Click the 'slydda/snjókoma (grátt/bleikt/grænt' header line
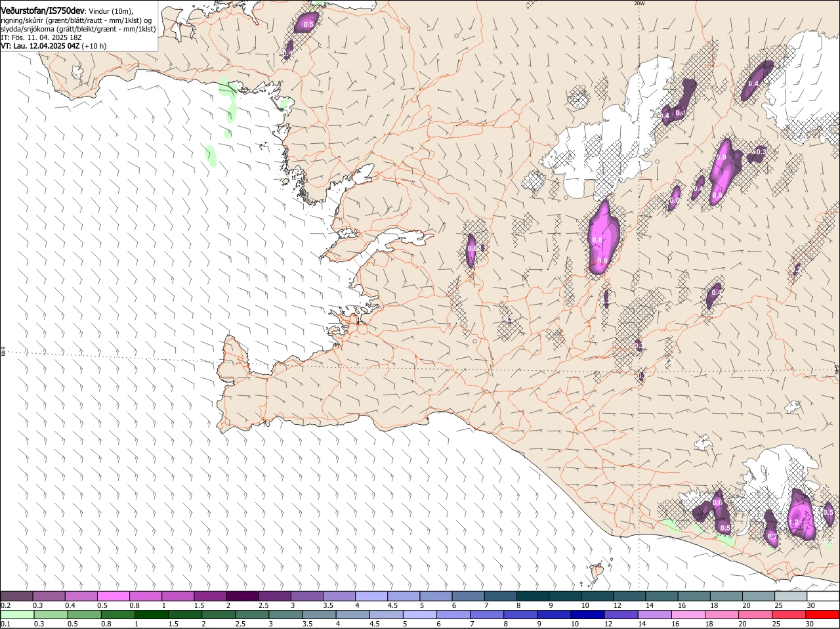Viewport: 840px width, 629px height. 79,29
